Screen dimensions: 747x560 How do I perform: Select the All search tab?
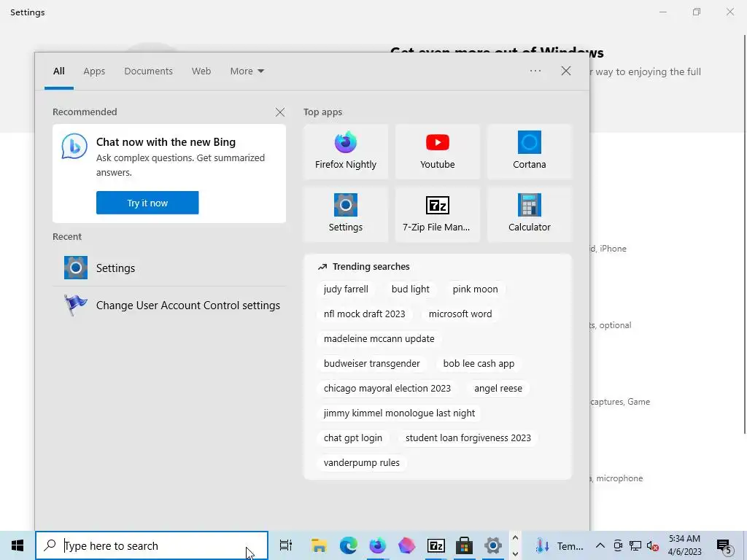click(59, 71)
